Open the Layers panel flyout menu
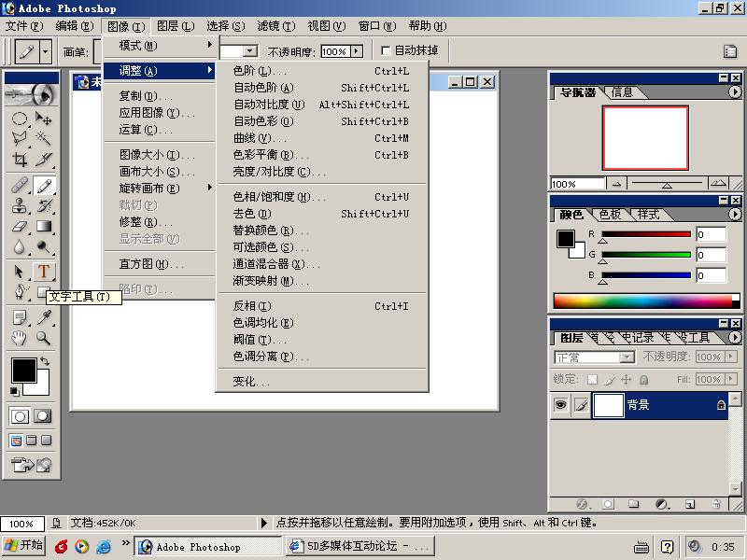747x560 pixels. [735, 337]
